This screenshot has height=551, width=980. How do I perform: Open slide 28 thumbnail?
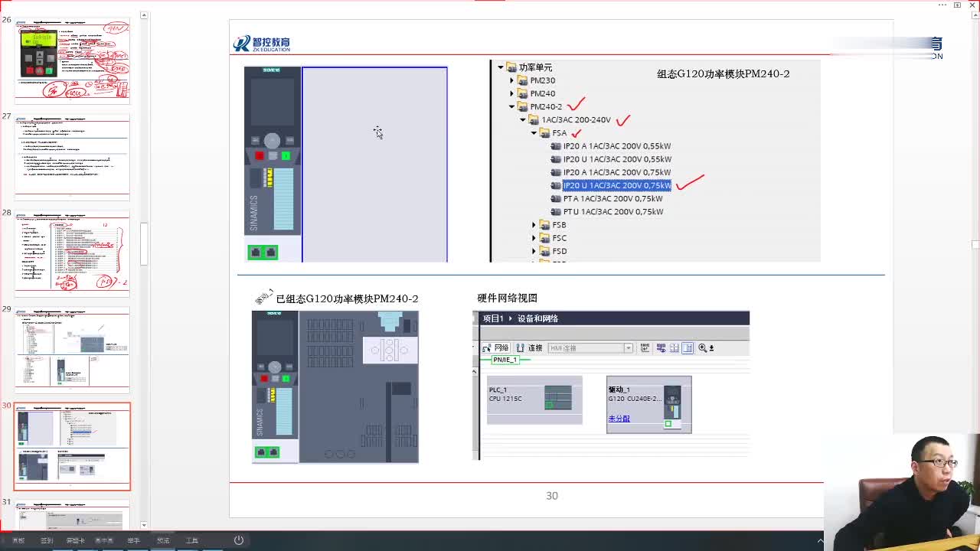click(x=72, y=253)
